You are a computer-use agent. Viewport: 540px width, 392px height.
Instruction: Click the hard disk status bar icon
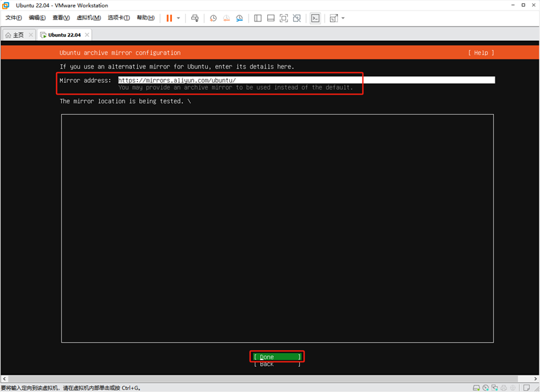click(x=476, y=388)
